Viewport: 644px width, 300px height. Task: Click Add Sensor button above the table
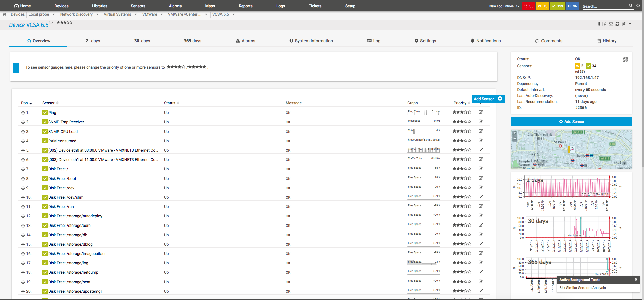pyautogui.click(x=488, y=99)
